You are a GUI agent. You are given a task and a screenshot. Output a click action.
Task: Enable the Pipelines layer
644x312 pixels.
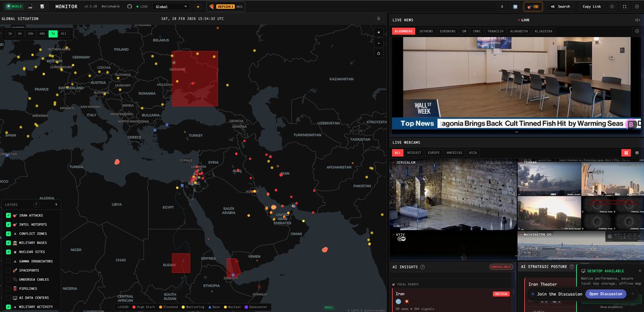[x=8, y=288]
